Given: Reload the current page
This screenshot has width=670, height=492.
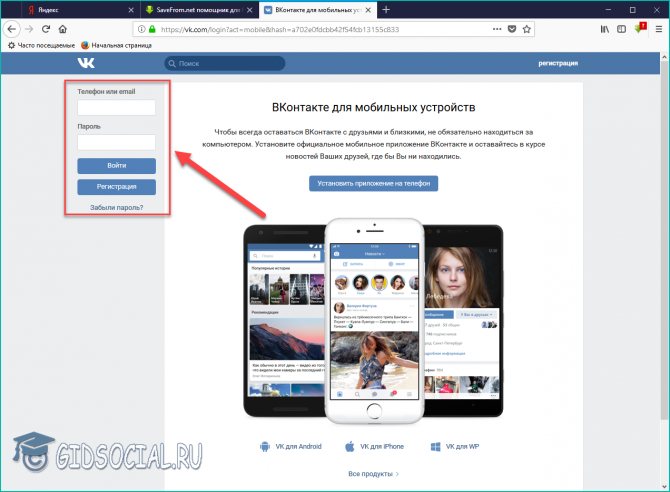Looking at the screenshot, I should click(x=46, y=29).
